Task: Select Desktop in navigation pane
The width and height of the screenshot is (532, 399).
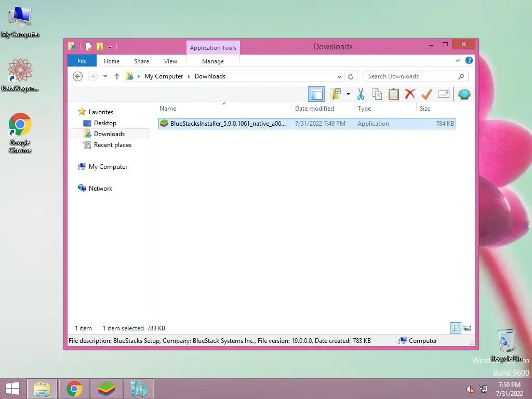Action: pos(105,123)
